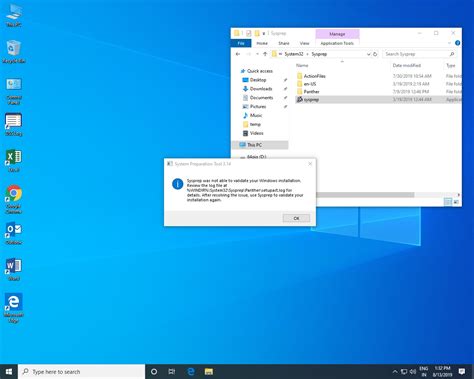Select Downloads in navigation pane
Screen dimensions: 474x379
pyautogui.click(x=261, y=89)
